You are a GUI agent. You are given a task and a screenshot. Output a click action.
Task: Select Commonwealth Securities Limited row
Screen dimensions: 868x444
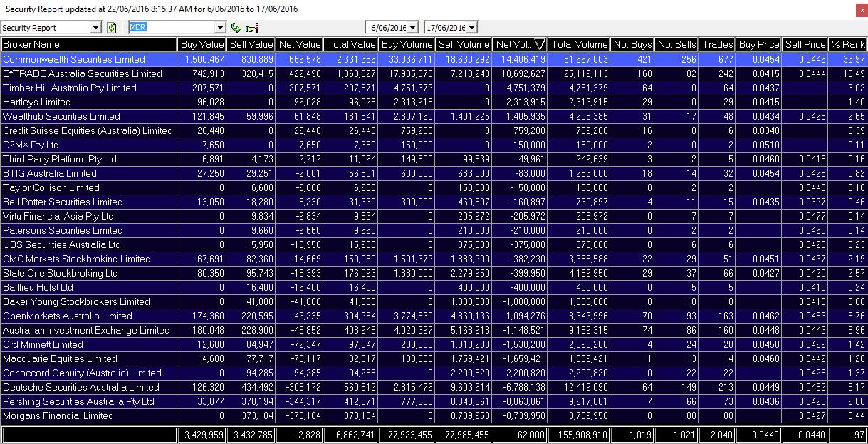tap(434, 59)
